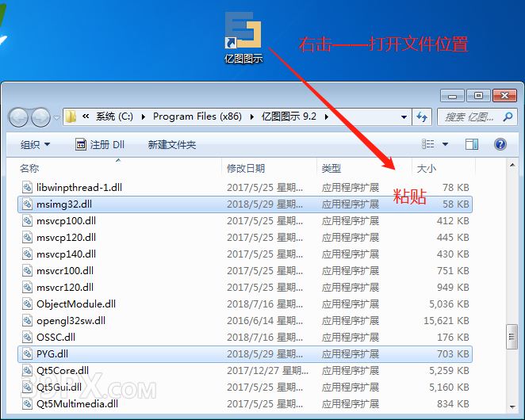
Task: Open recent locations dropdown beside navigation arrows
Action: click(x=56, y=118)
